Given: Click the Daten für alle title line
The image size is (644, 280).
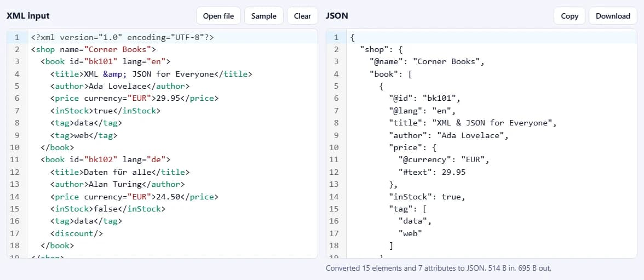Looking at the screenshot, I should 120,172.
